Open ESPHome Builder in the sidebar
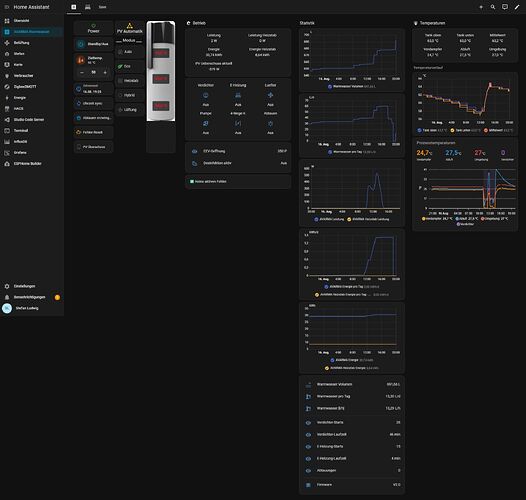This screenshot has width=526, height=500. pyautogui.click(x=32, y=164)
